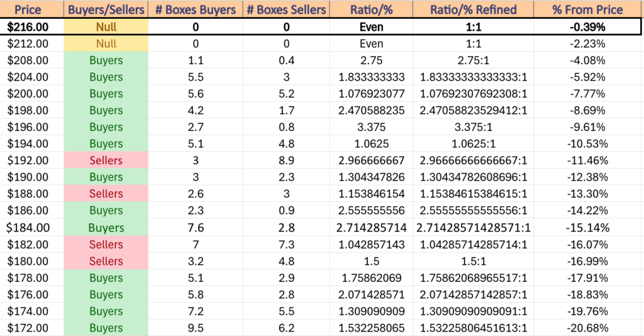Click the 1.53225806451613:1 refined ratio cell

(x=473, y=328)
